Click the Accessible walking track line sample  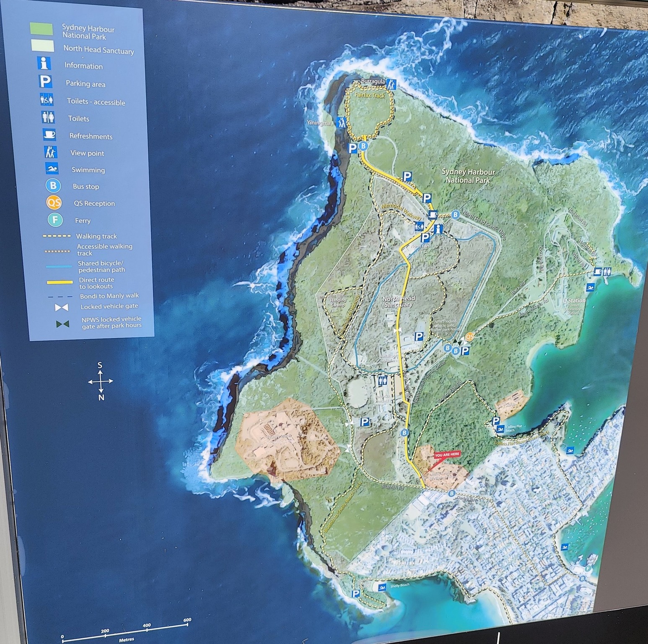coord(57,252)
